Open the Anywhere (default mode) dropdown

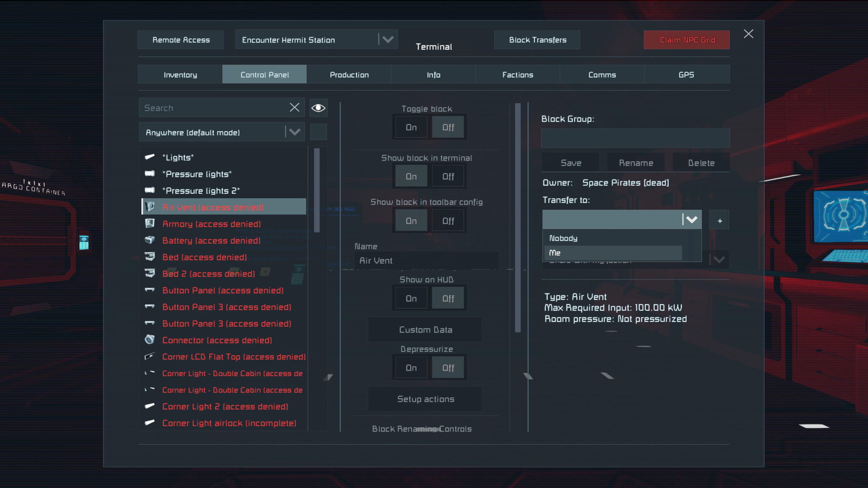[x=294, y=132]
